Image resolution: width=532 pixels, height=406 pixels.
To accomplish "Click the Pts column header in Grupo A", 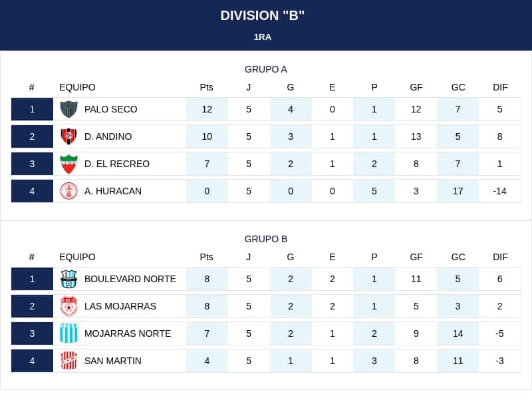I will 206,88.
